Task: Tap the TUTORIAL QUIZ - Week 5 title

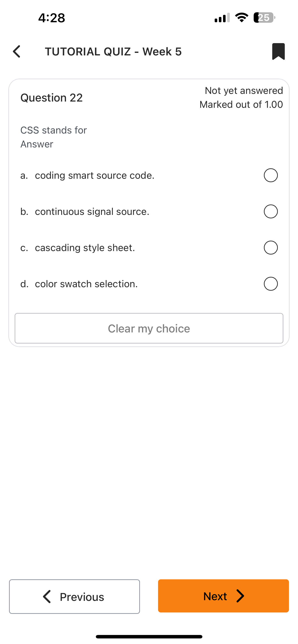Action: (113, 51)
